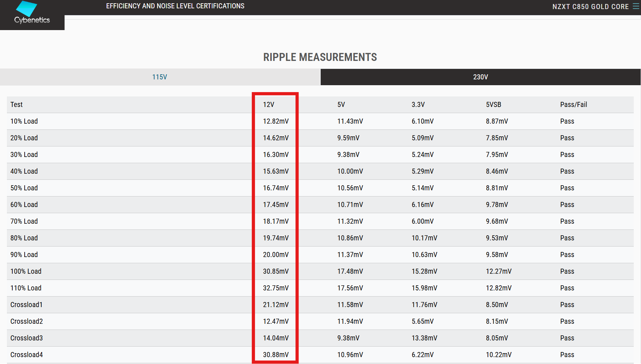Click the 60% Load row label

24,204
